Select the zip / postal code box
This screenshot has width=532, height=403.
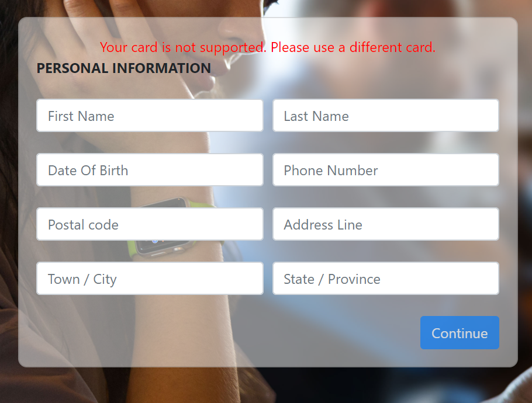click(150, 224)
